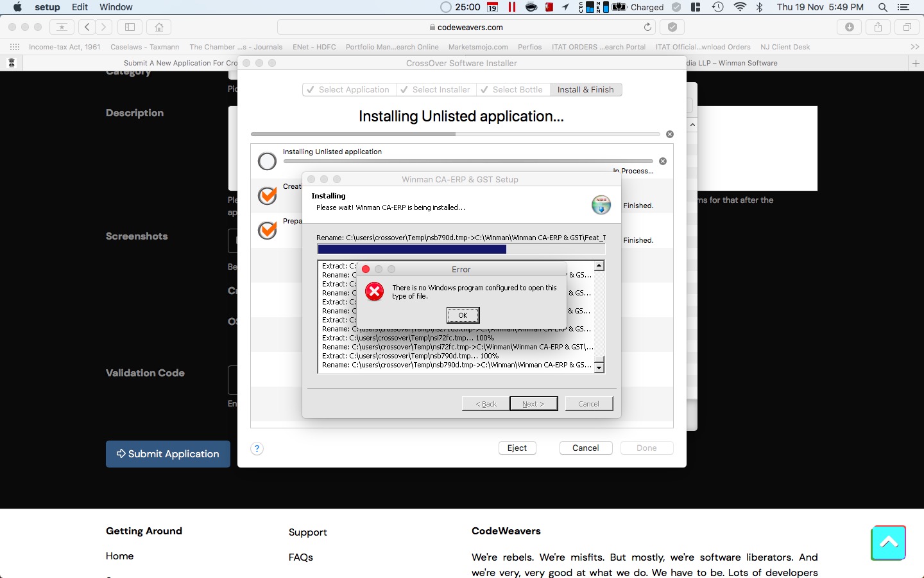Open Spotlight search in menu bar
Screen dimensions: 924x578
click(883, 7)
